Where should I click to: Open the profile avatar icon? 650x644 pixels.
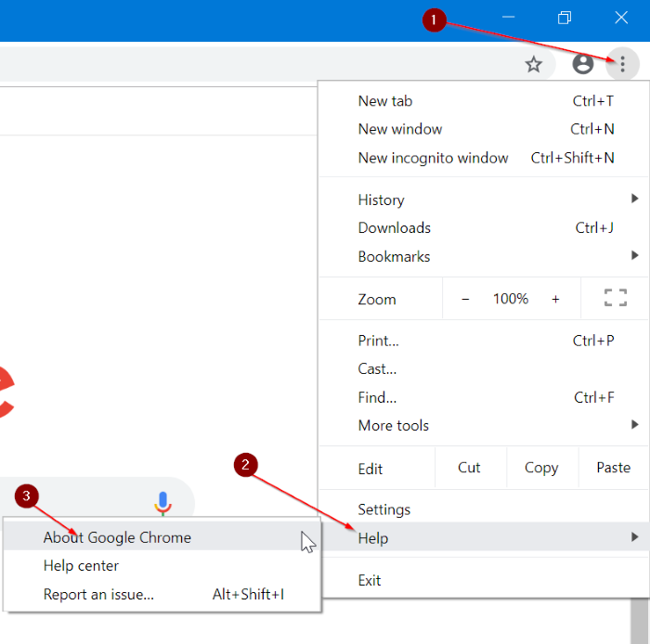click(583, 64)
